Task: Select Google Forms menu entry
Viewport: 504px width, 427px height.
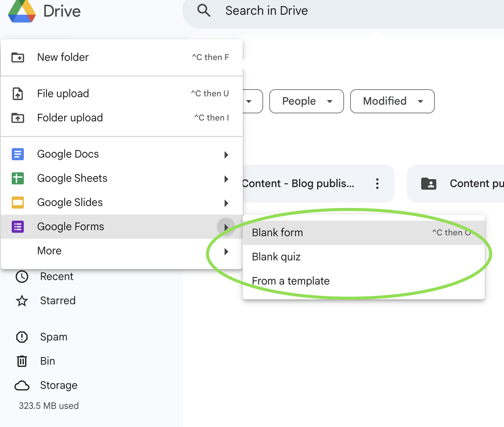Action: tap(122, 227)
